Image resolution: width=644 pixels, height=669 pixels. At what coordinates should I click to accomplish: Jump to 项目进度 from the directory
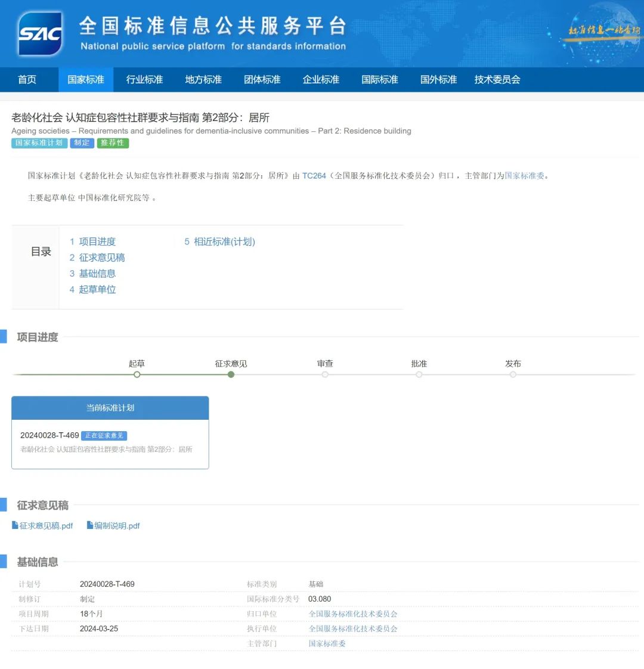(97, 241)
